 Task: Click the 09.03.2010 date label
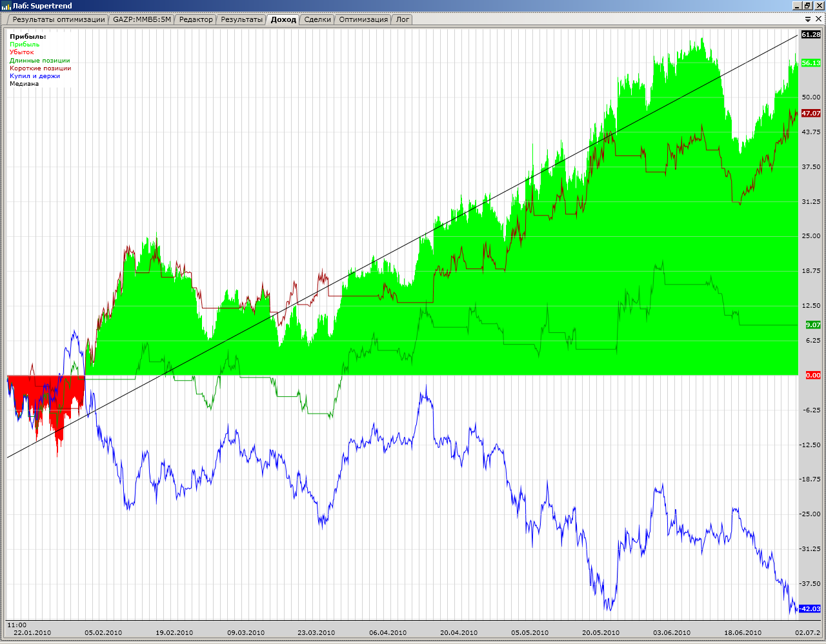pyautogui.click(x=246, y=633)
